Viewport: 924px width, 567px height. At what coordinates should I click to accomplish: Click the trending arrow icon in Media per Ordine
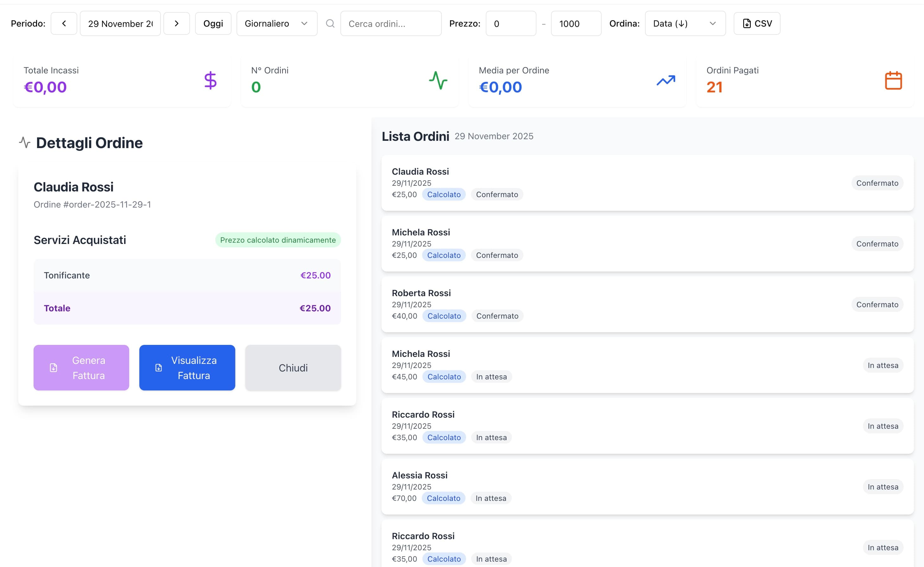(666, 80)
